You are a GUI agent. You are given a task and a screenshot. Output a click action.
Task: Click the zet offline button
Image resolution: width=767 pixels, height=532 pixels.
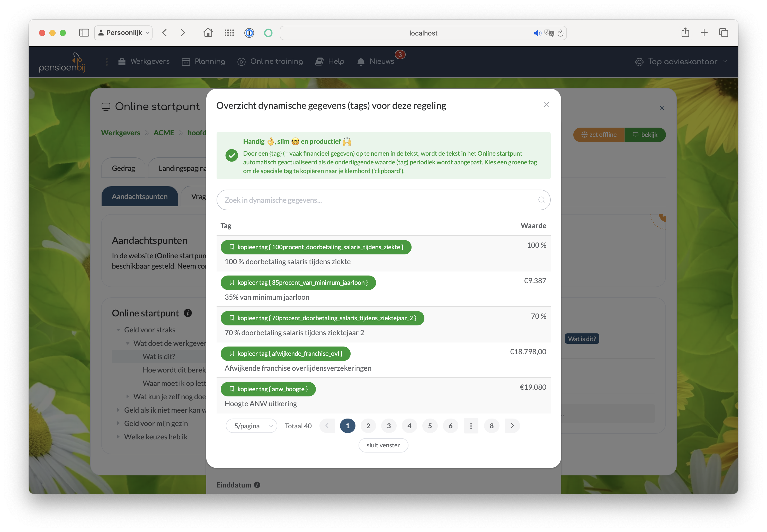[x=599, y=135]
